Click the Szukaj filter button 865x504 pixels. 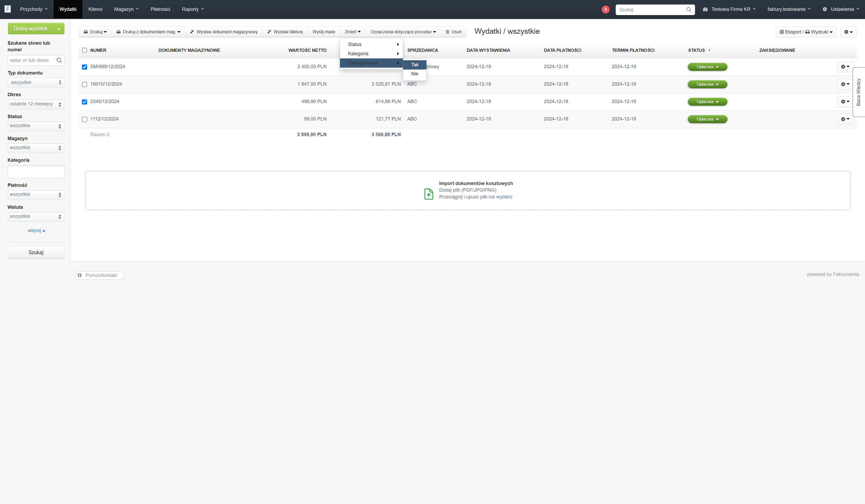36,252
